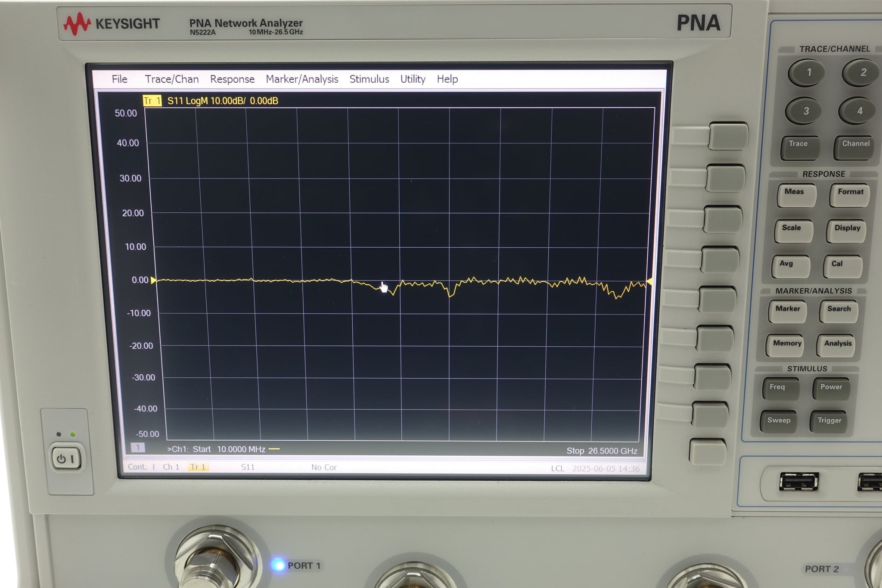Open the Response menu
The height and width of the screenshot is (588, 882).
click(x=232, y=79)
